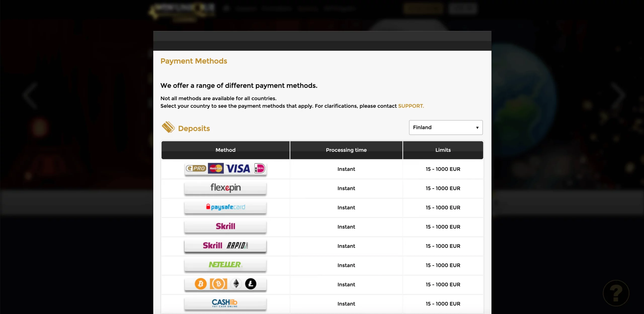This screenshot has height=314, width=644.
Task: Click the Method column header
Action: (x=225, y=150)
